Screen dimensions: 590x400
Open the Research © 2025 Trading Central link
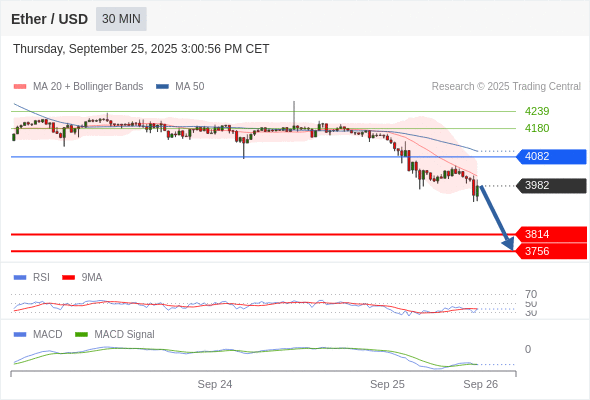pos(506,87)
